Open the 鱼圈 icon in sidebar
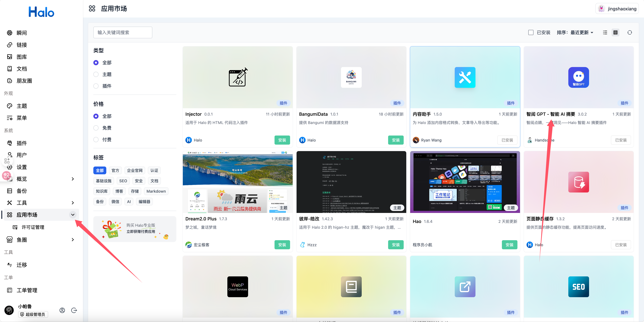Image resolution: width=644 pixels, height=322 pixels. (x=10, y=240)
